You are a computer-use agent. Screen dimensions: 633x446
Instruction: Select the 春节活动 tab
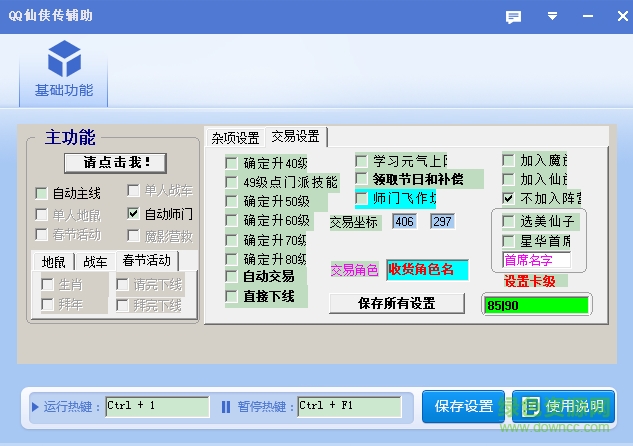(x=147, y=260)
